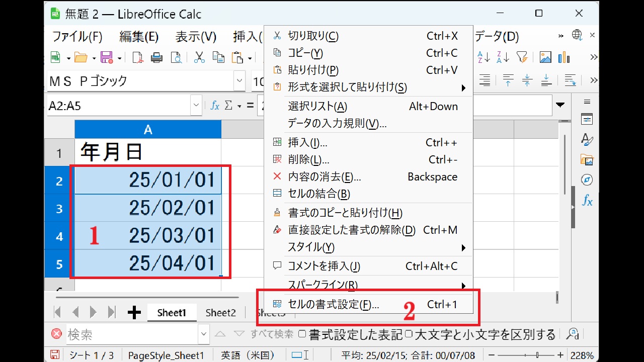The width and height of the screenshot is (644, 362).
Task: Expand the font name dropdown
Action: [x=239, y=81]
